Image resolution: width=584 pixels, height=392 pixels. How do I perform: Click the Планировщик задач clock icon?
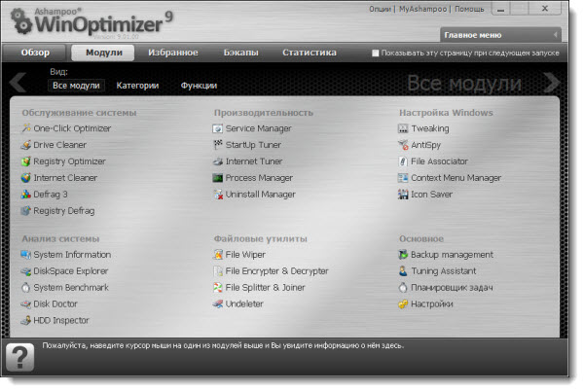(x=403, y=287)
